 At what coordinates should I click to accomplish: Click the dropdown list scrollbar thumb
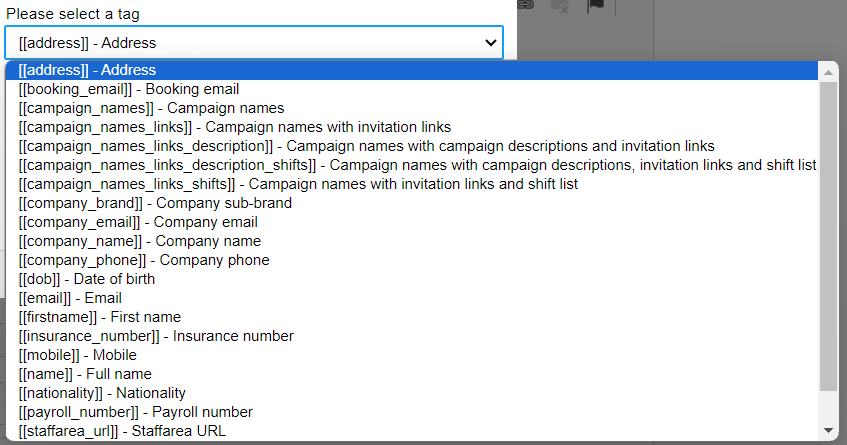[x=828, y=237]
